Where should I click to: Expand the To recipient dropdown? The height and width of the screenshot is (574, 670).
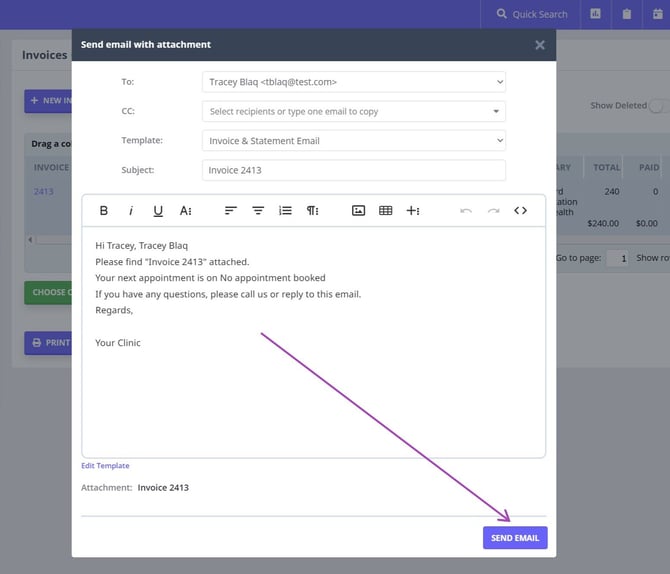coord(354,82)
